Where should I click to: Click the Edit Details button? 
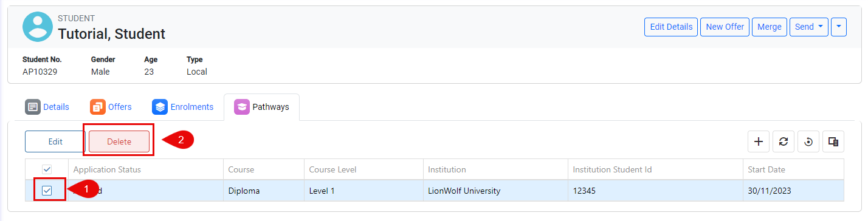pos(671,27)
